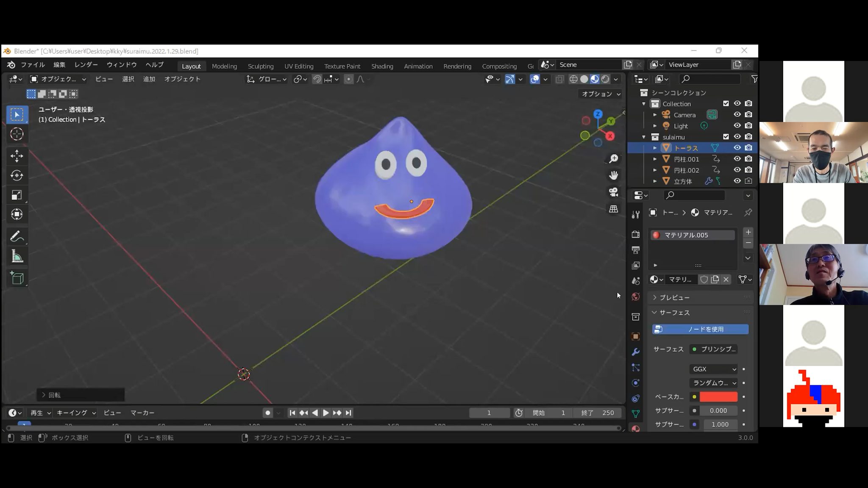Image resolution: width=868 pixels, height=488 pixels.
Task: Toggle the X-ray view button
Action: click(559, 79)
